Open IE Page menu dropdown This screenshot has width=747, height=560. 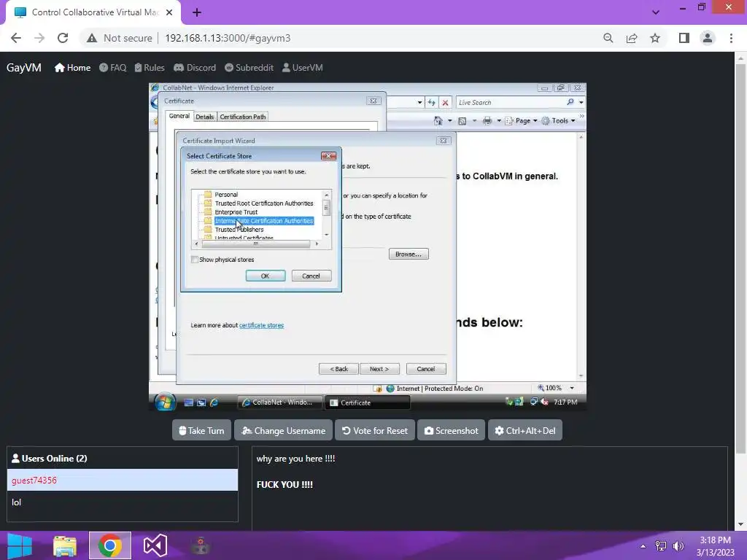point(522,121)
